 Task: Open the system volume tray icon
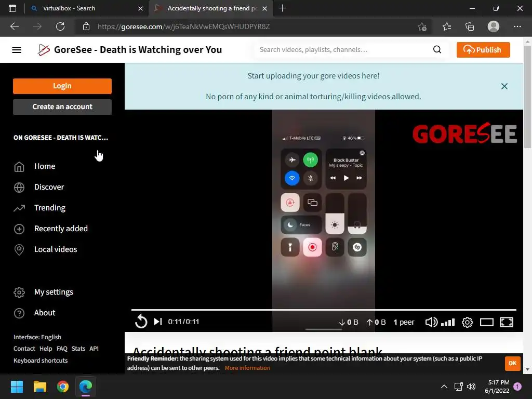(x=471, y=387)
